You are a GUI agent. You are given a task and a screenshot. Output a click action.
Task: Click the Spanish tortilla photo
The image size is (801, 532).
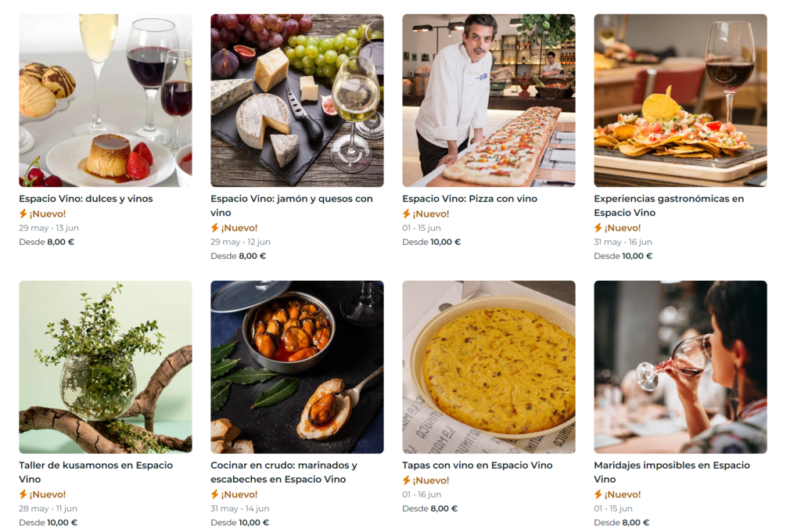(489, 367)
